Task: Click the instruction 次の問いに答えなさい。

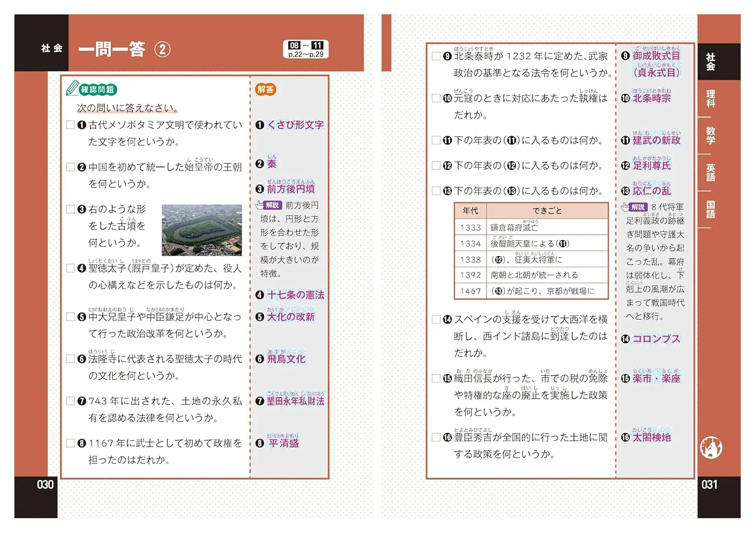Action: click(128, 108)
